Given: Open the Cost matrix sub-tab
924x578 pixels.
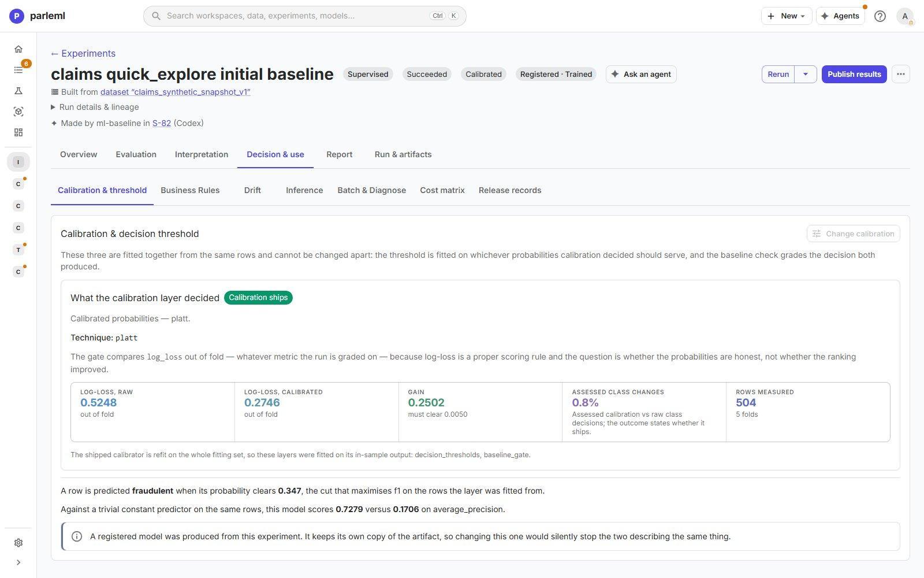Looking at the screenshot, I should tap(442, 190).
